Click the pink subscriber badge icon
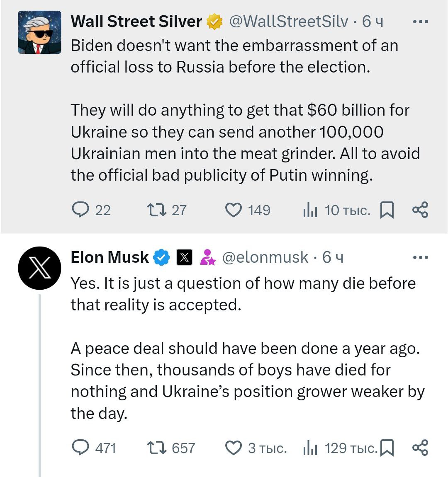The width and height of the screenshot is (448, 477). tap(208, 257)
